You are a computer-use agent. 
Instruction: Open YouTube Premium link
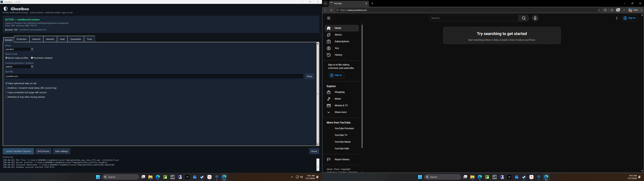pos(344,129)
